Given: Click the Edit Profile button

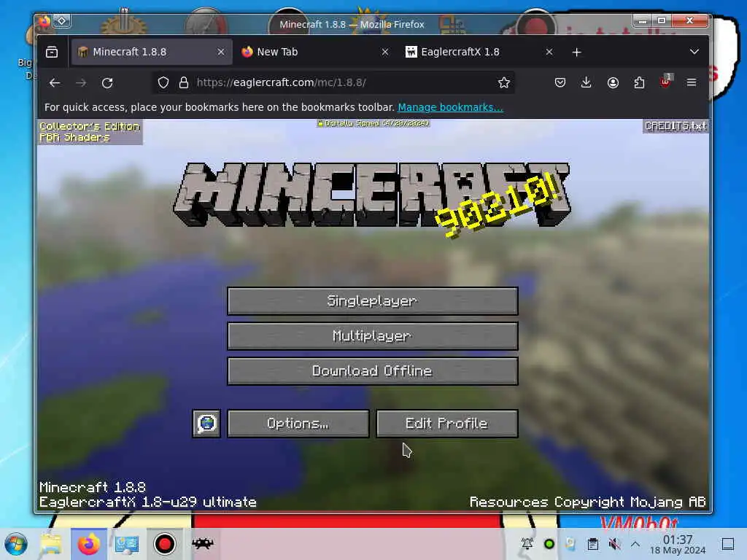Looking at the screenshot, I should click(447, 424).
